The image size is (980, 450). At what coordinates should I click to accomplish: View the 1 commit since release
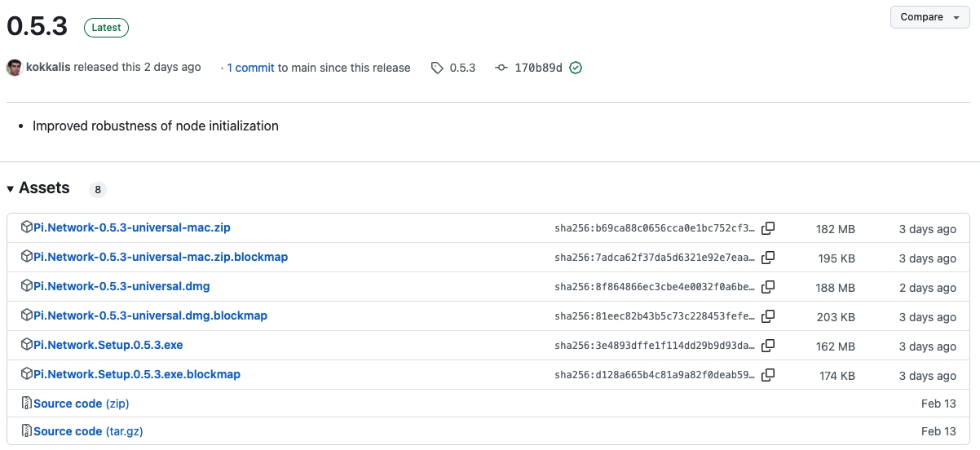[250, 68]
